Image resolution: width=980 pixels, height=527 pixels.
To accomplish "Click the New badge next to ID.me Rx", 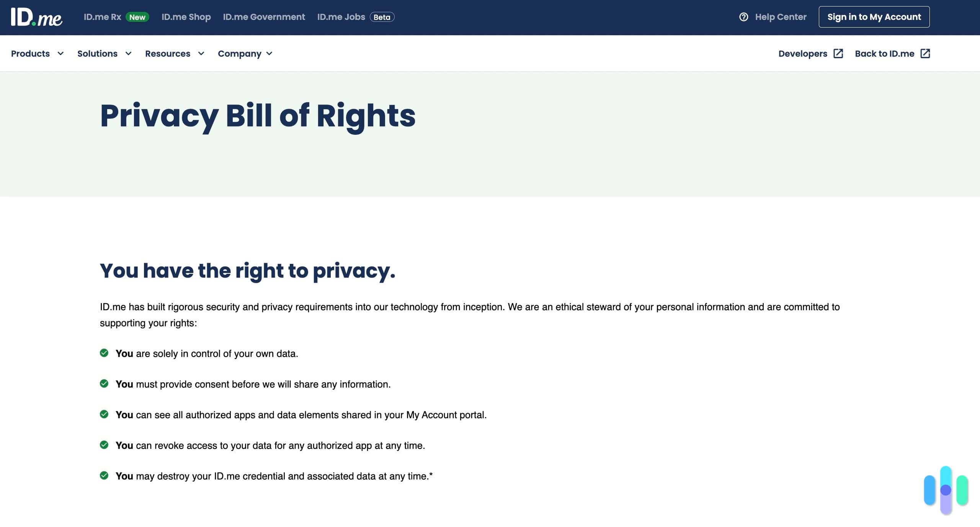I will (x=137, y=17).
